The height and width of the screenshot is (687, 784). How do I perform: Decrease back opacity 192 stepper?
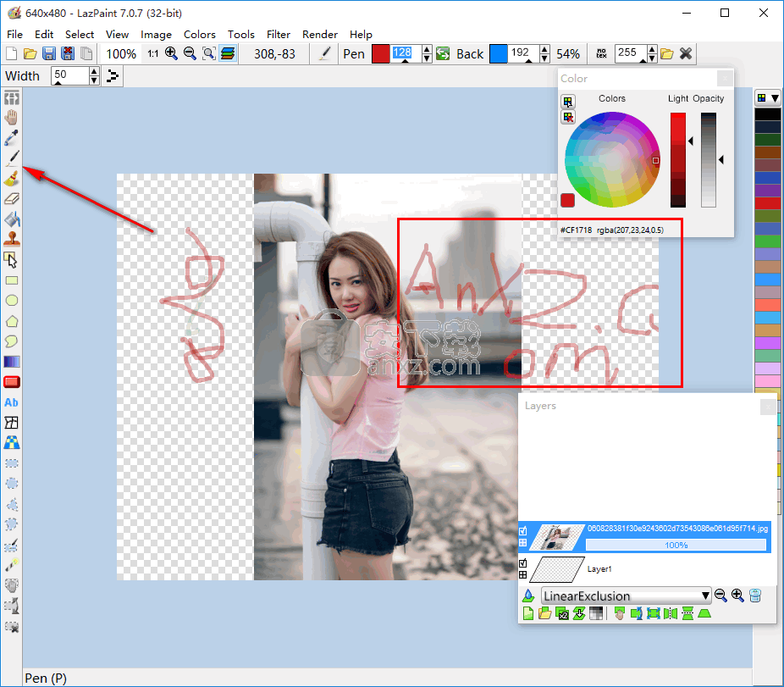(545, 58)
